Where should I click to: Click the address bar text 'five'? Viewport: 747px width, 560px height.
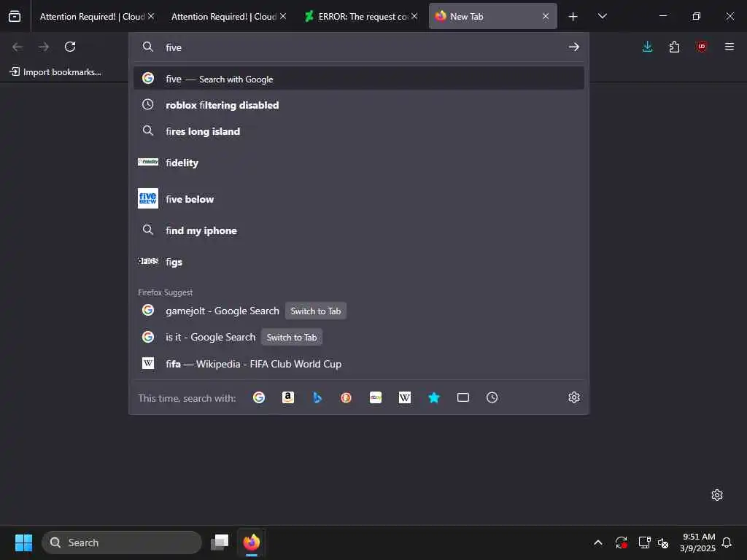[x=174, y=47]
